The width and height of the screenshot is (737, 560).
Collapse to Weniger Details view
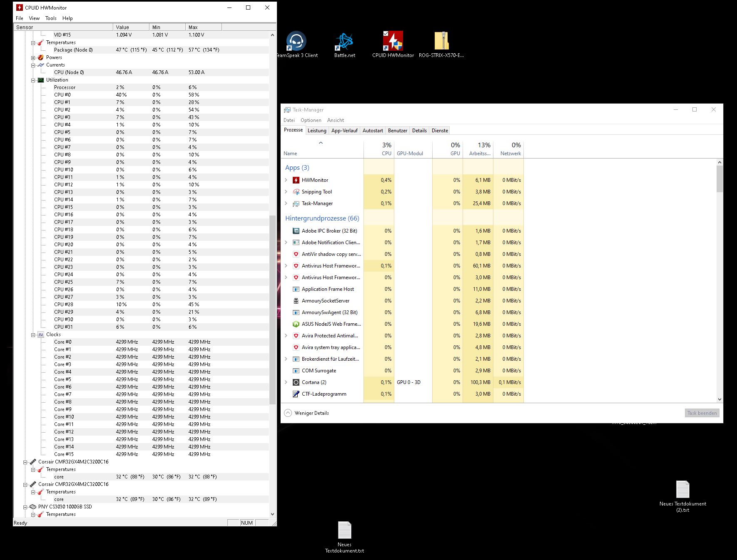pyautogui.click(x=306, y=413)
